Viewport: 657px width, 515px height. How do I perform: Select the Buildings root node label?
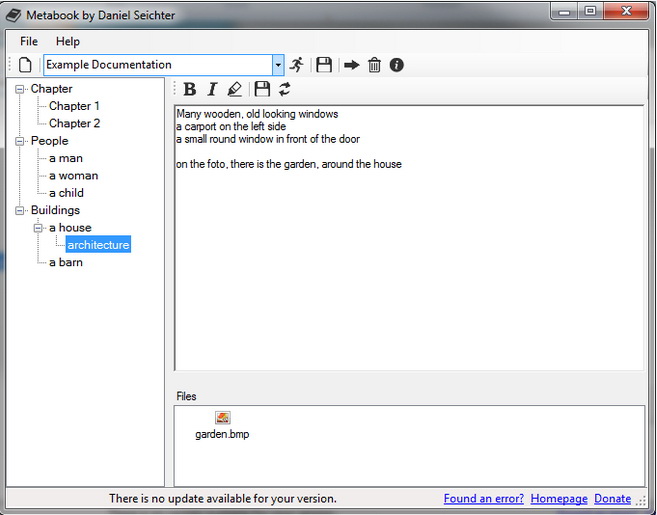(x=55, y=210)
